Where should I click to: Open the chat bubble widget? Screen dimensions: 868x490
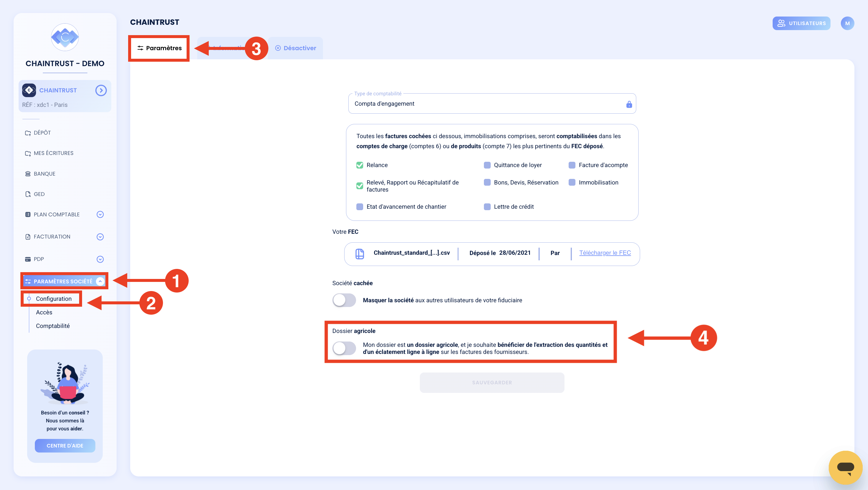[846, 468]
